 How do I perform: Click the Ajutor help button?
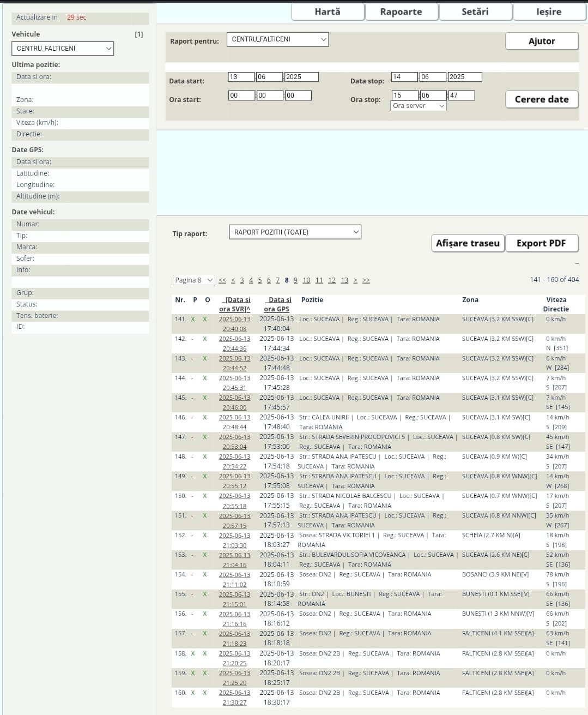tap(541, 41)
